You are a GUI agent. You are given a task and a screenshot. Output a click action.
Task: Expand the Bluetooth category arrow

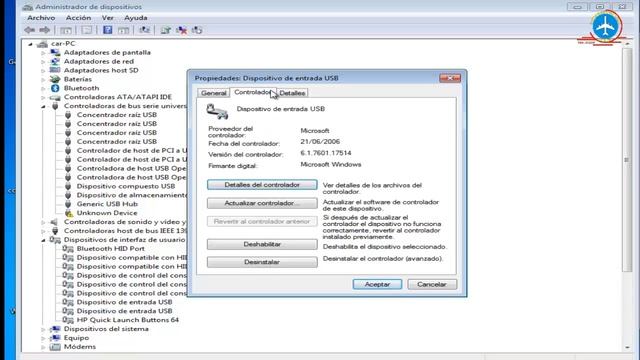[x=43, y=89]
